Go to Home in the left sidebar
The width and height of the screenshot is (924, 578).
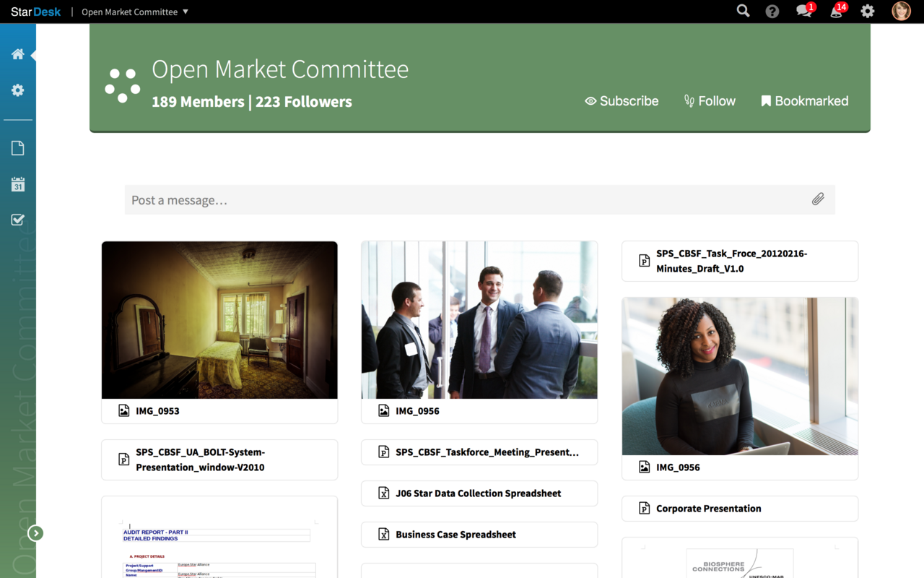pyautogui.click(x=18, y=54)
